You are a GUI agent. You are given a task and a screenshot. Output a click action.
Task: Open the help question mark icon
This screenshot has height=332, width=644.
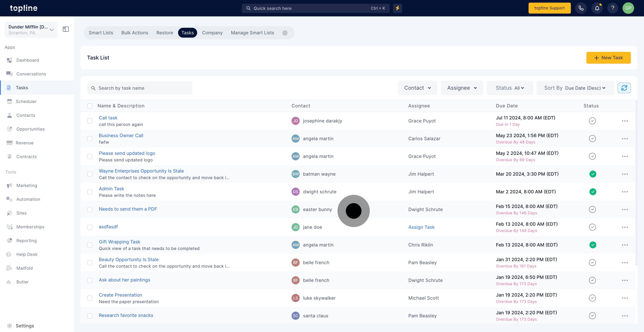(x=612, y=8)
